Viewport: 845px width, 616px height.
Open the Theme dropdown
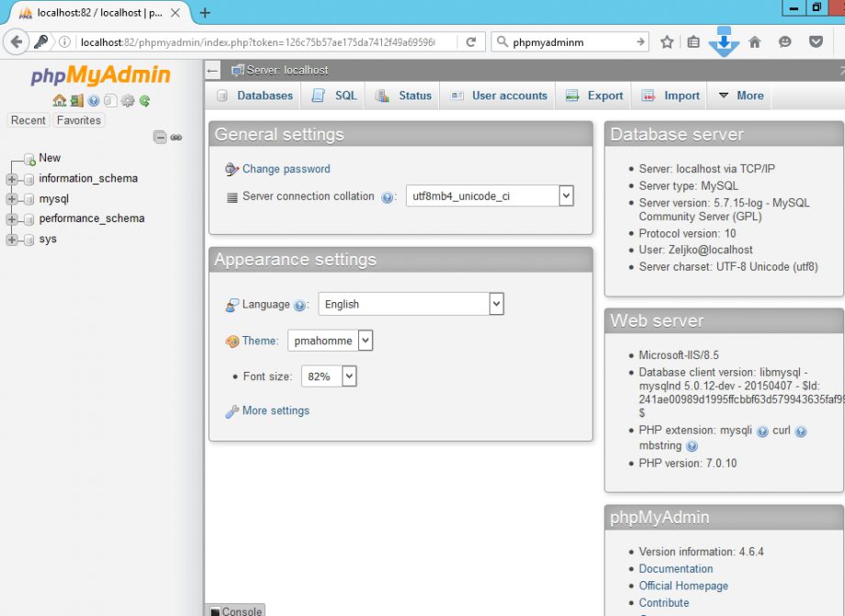pos(330,340)
